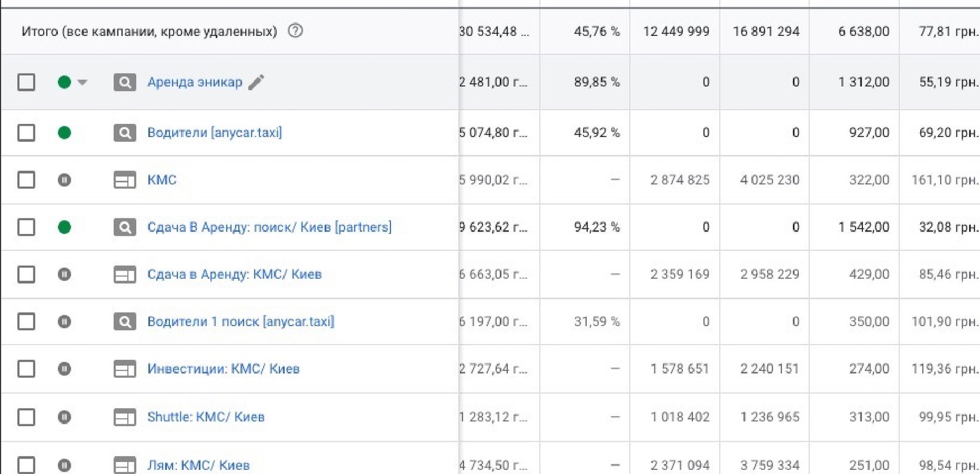Click paused status icon of КМС campaign

click(65, 180)
